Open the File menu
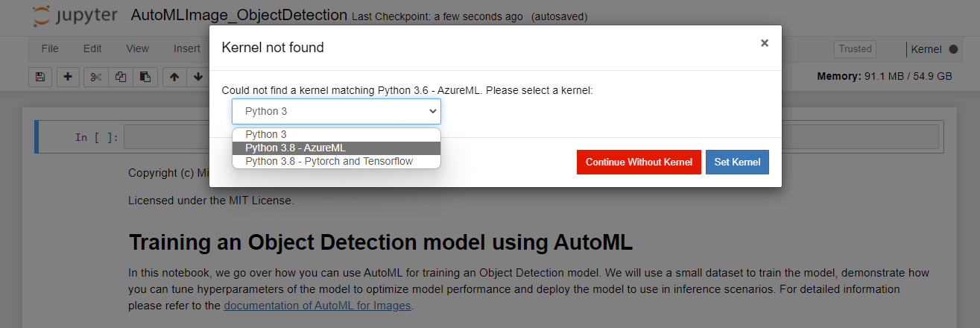 point(50,48)
